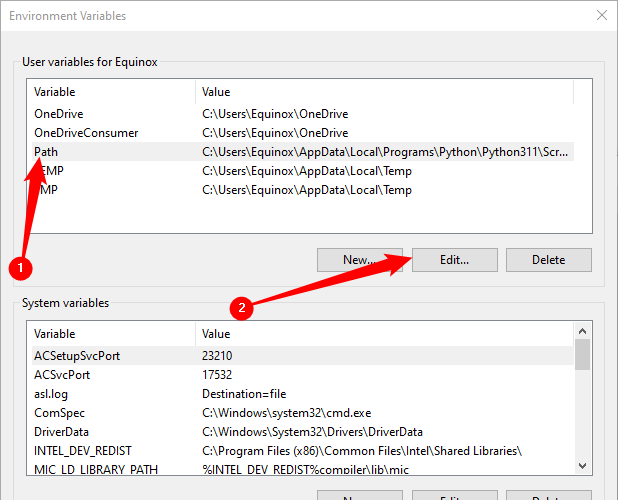The width and height of the screenshot is (618, 500).
Task: Select the OneDriveConsumer variable row
Action: tap(86, 133)
